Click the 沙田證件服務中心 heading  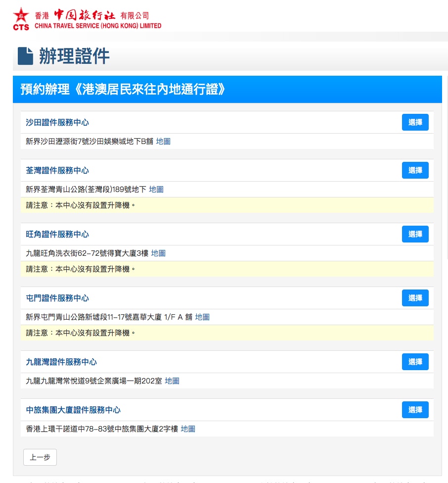click(x=57, y=123)
